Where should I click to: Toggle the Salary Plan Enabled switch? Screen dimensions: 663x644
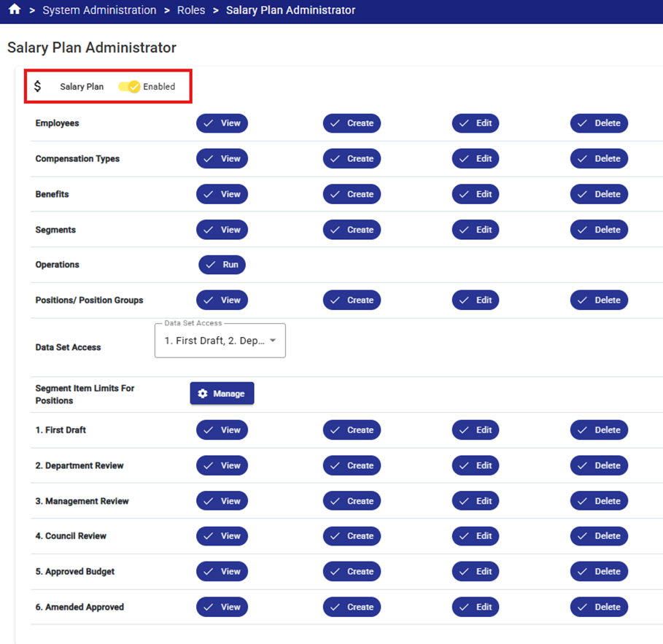point(129,86)
